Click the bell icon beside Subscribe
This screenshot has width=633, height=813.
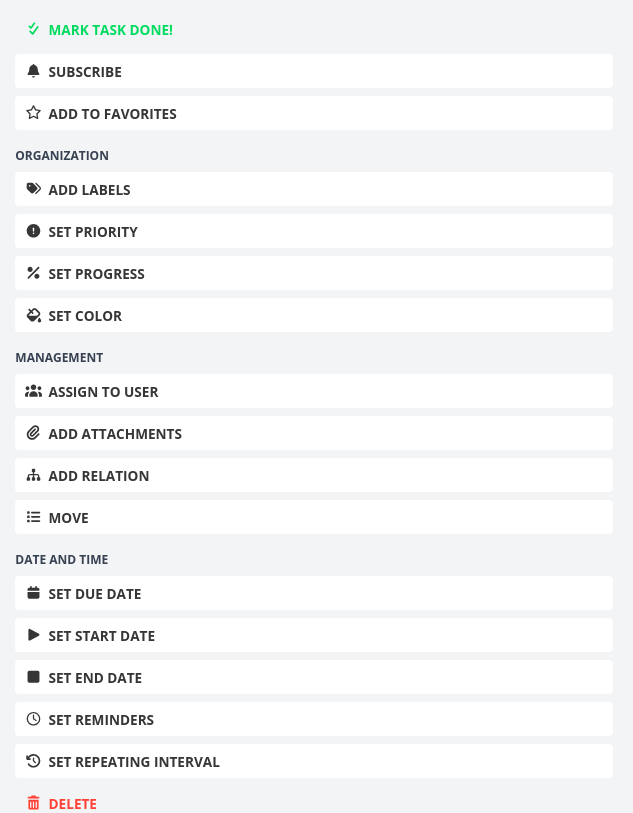coord(33,72)
